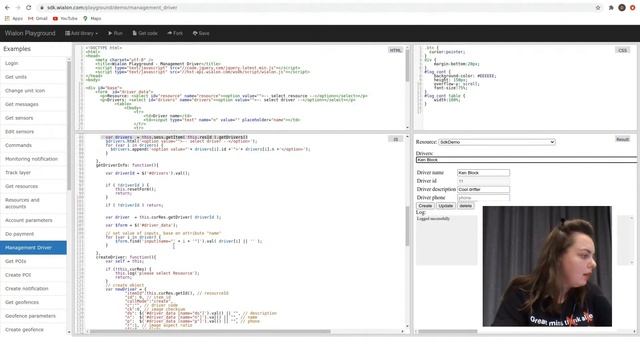Select Ken Block in the Drivers list

coord(527,160)
